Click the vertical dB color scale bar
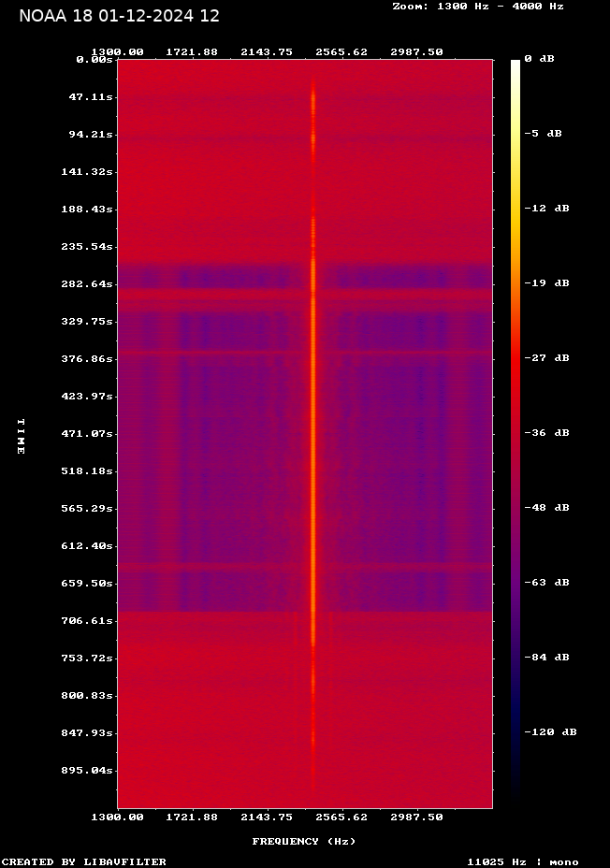 click(516, 430)
